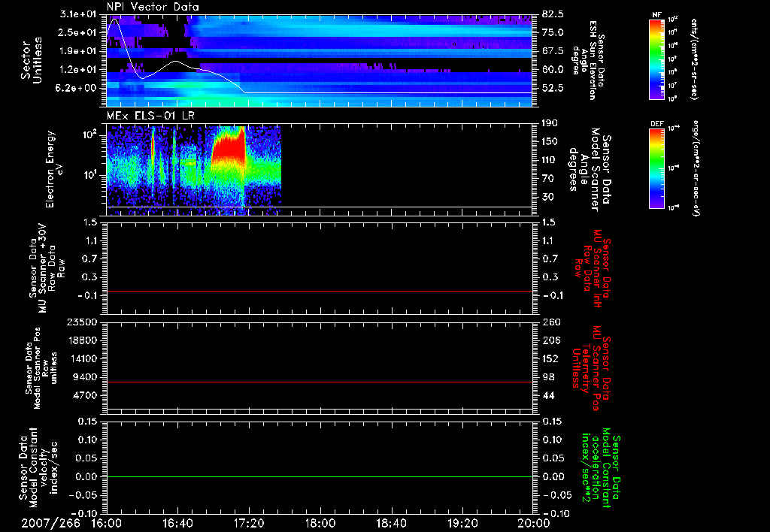Click the "ESH Sun Elevation Angle" axis label
770x532 pixels.
[x=588, y=60]
